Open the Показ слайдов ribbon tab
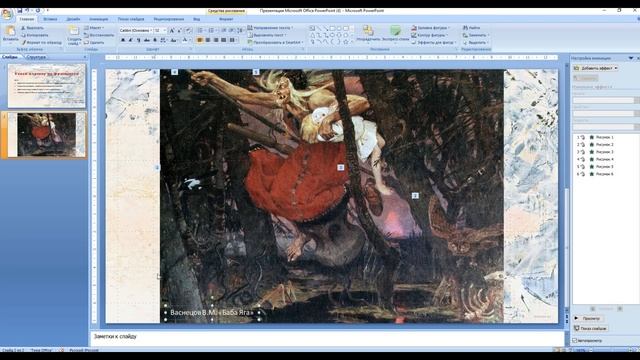 point(131,19)
